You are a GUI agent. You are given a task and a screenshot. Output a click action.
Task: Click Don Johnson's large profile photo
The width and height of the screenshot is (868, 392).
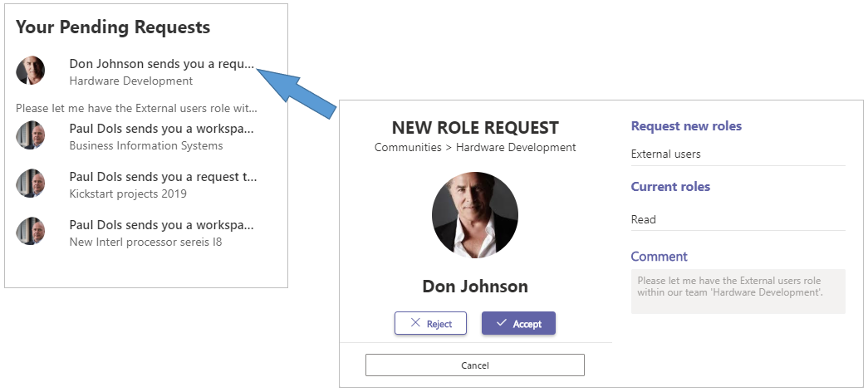[x=475, y=215]
